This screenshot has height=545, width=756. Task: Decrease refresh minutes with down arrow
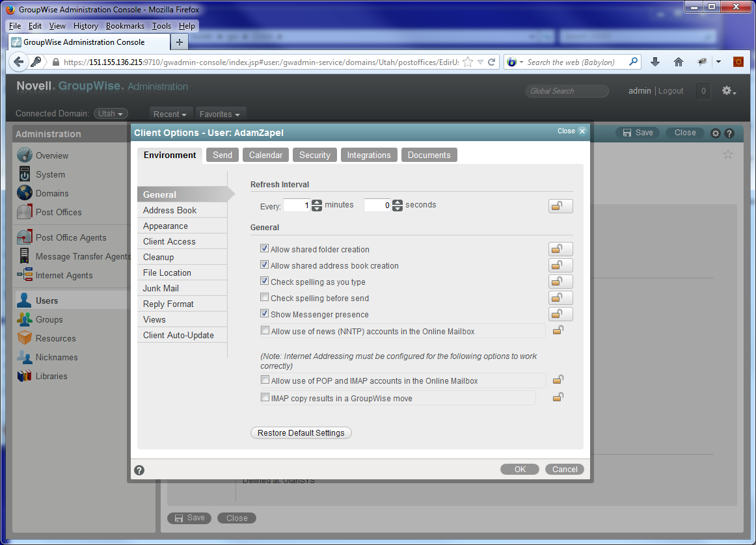[317, 209]
